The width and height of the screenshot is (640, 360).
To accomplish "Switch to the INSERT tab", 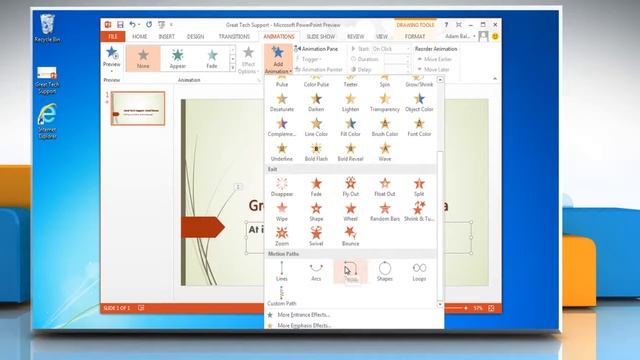I will [x=167, y=37].
